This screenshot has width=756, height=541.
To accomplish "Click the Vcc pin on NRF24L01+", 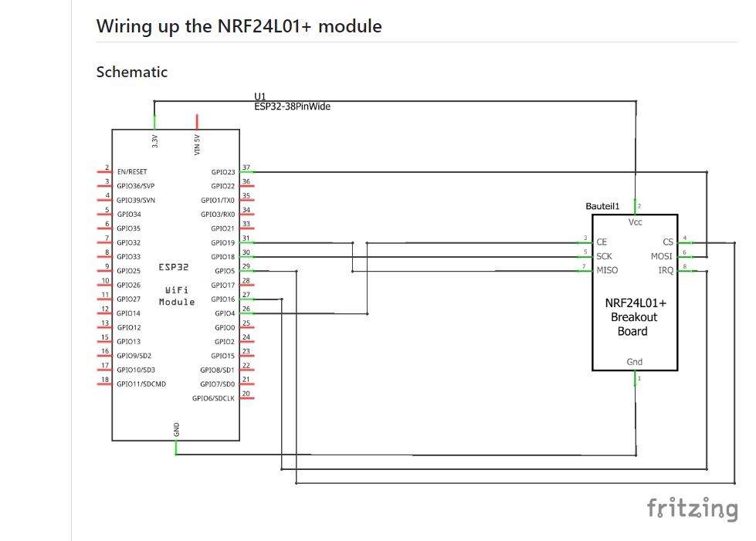I will tap(635, 222).
